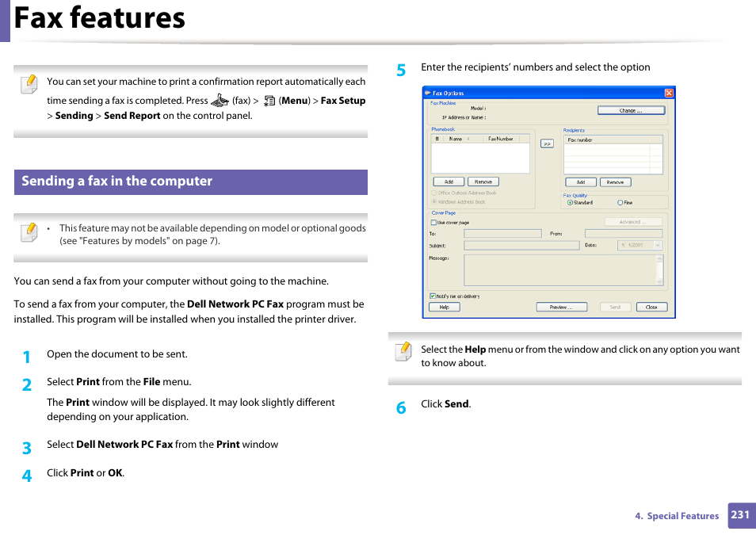Click the Send button in Fax Options
Viewport: 756px width, 535px height.
(x=615, y=308)
